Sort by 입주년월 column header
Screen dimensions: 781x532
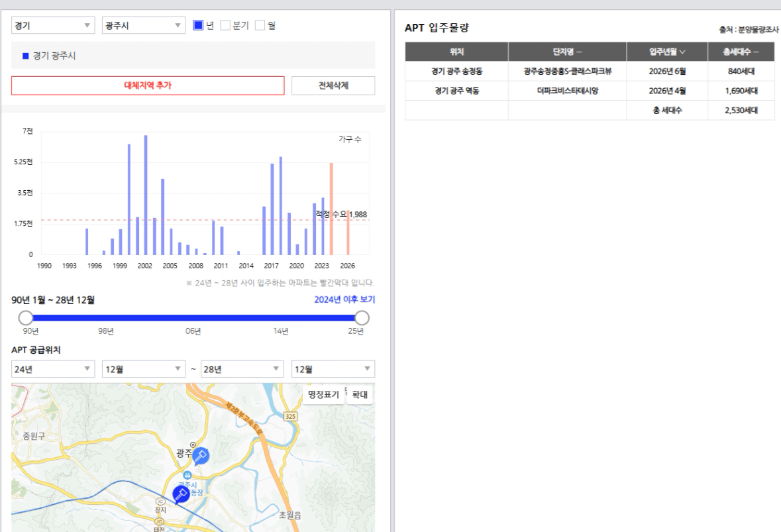(667, 52)
